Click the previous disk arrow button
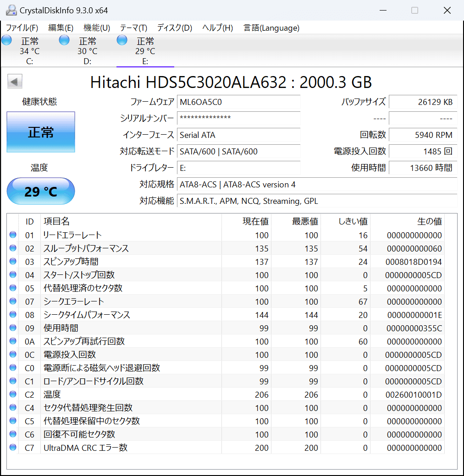The height and width of the screenshot is (476, 464). click(15, 82)
